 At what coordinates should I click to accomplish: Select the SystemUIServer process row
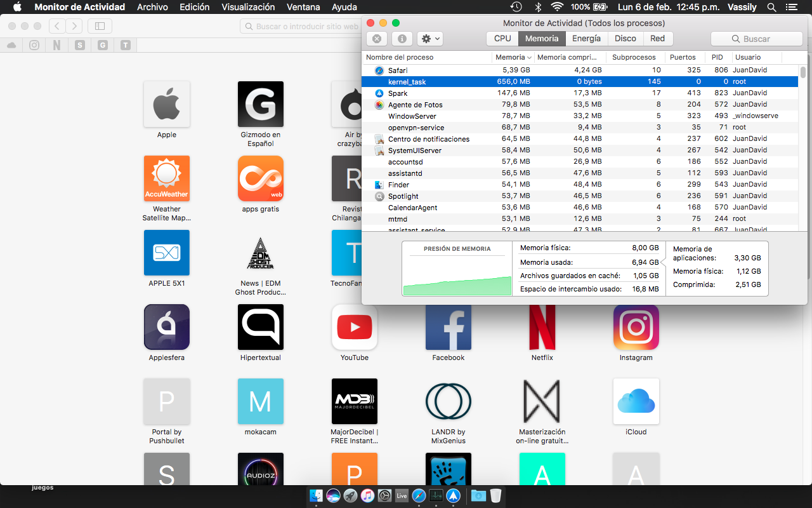[580, 150]
